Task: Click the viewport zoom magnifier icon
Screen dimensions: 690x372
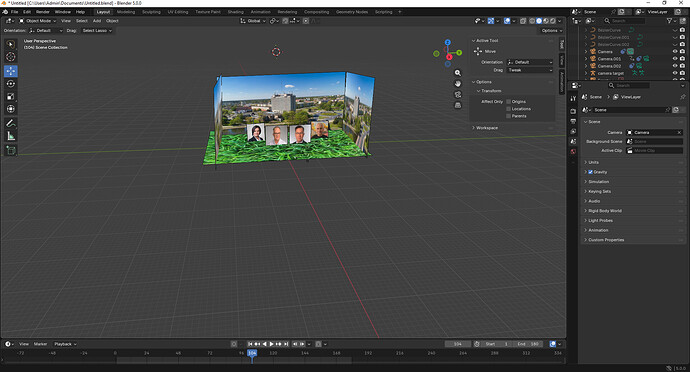Action: [458, 73]
